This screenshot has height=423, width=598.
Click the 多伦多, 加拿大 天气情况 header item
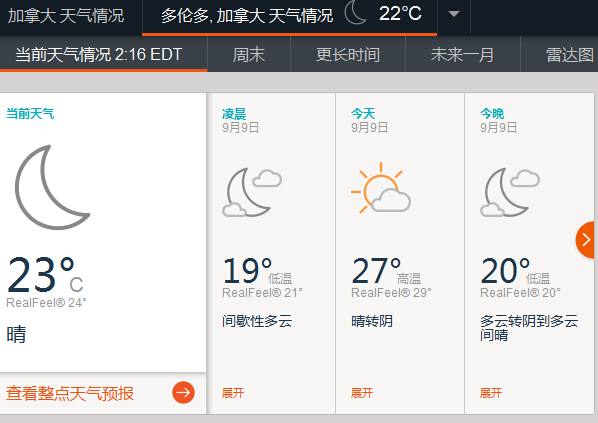(x=247, y=16)
